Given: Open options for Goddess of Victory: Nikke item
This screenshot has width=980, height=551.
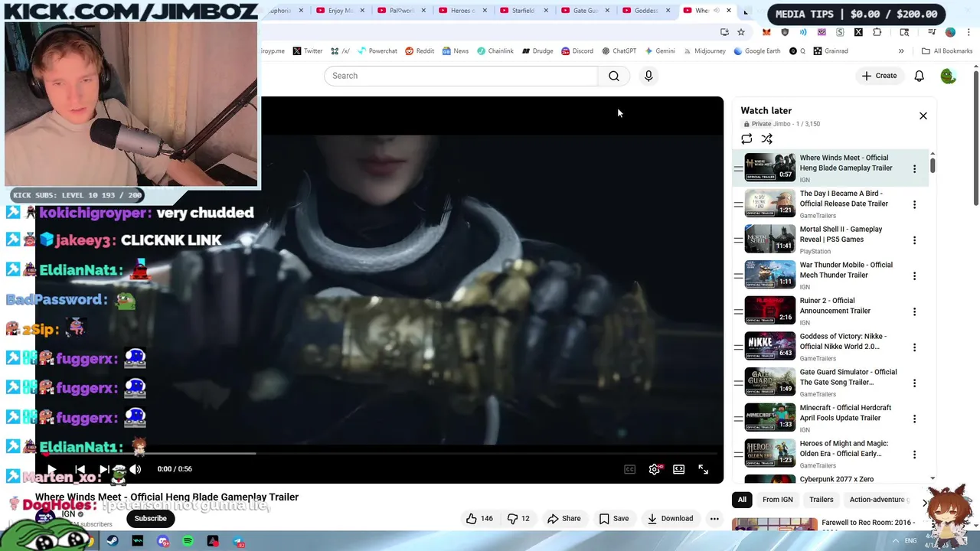Looking at the screenshot, I should click(x=914, y=347).
